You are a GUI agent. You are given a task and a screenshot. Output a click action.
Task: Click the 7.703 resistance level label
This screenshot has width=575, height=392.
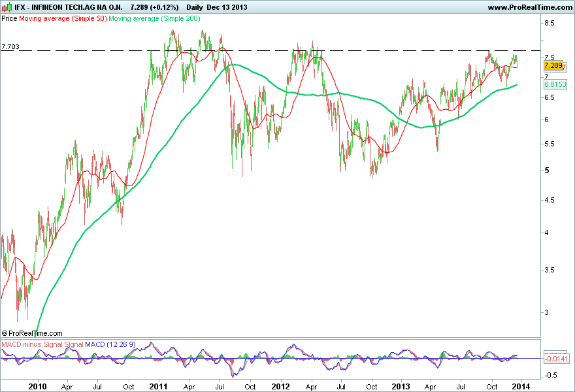tap(10, 46)
